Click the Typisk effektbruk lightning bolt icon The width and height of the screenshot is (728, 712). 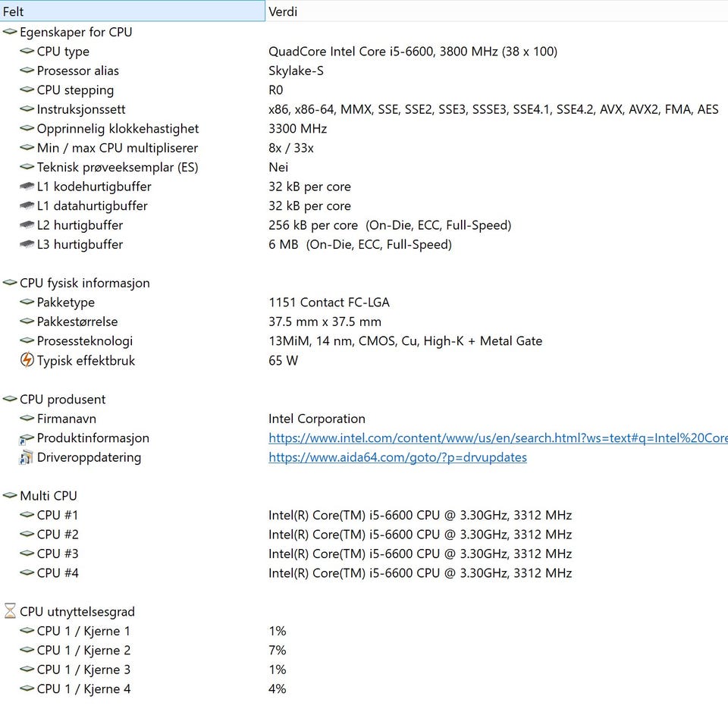[x=27, y=359]
